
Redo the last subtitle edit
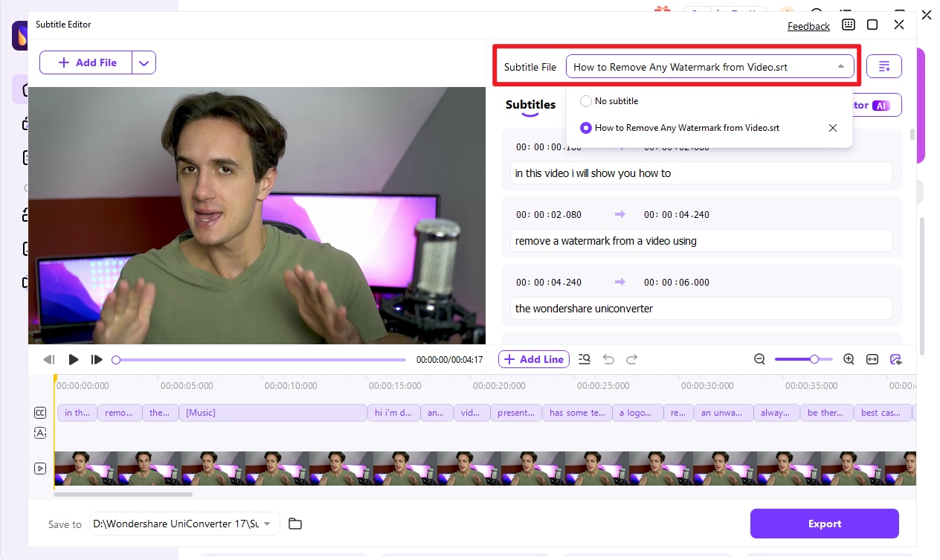[x=632, y=359]
